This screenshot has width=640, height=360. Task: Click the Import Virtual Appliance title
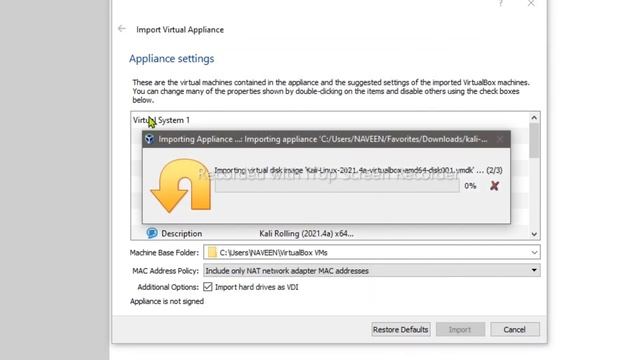[180, 29]
